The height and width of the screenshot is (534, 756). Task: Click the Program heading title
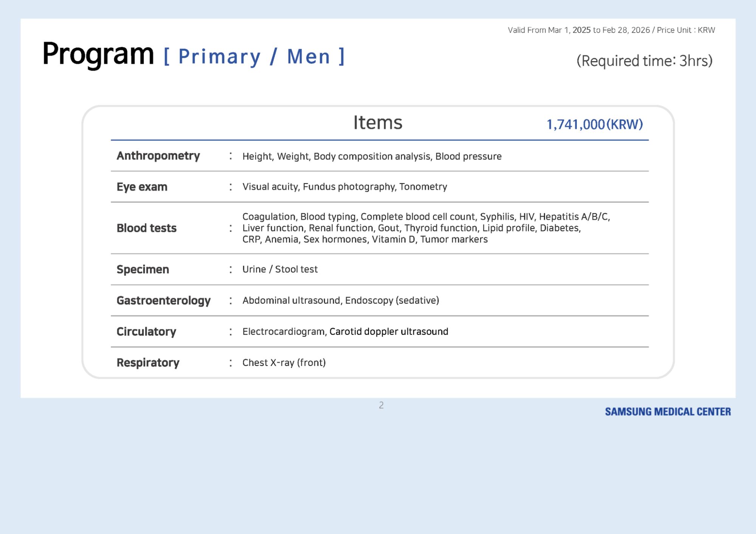click(98, 54)
